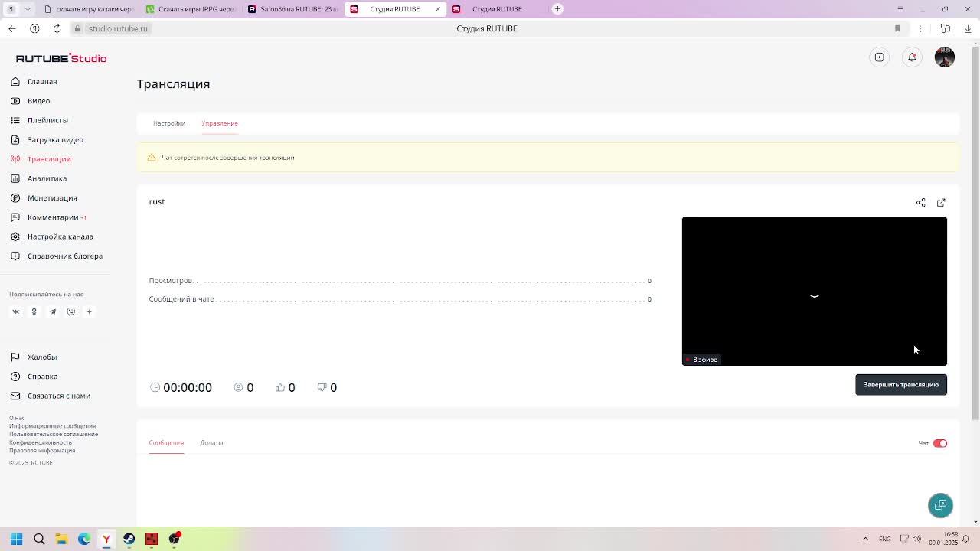Open the support chat bubble icon
Screen dimensions: 980x551
click(940, 505)
